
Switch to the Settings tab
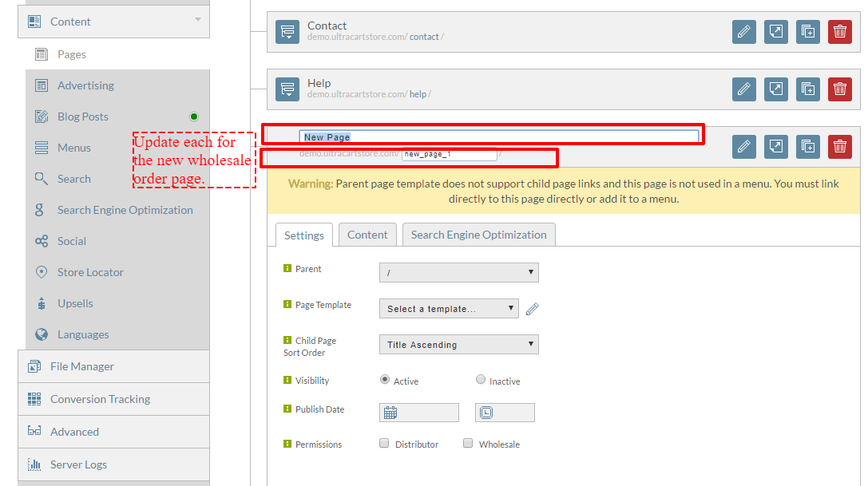(304, 235)
